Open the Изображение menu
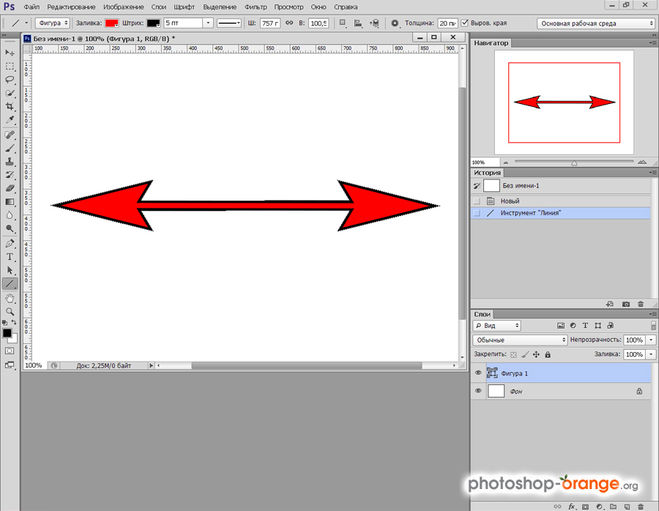 click(124, 7)
